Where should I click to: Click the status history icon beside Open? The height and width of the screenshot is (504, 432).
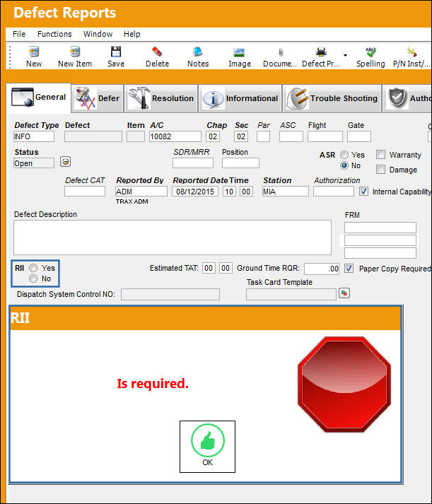(x=65, y=162)
